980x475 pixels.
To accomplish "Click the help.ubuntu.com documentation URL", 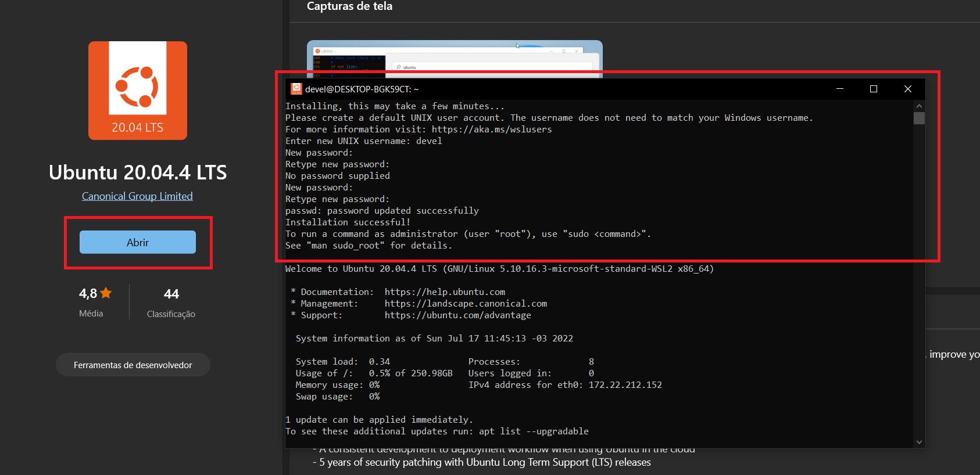I will tap(445, 292).
